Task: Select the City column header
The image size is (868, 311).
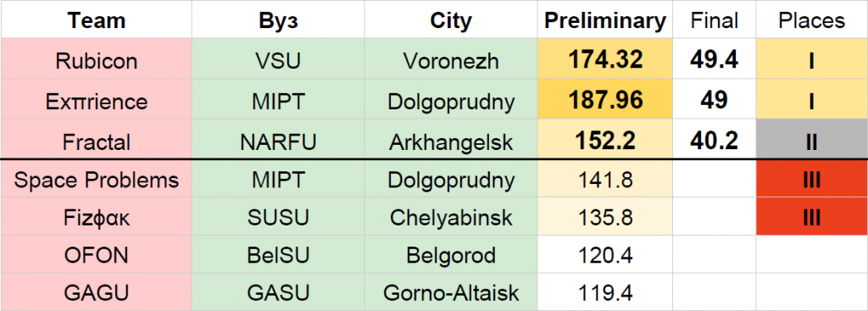Action: (451, 20)
